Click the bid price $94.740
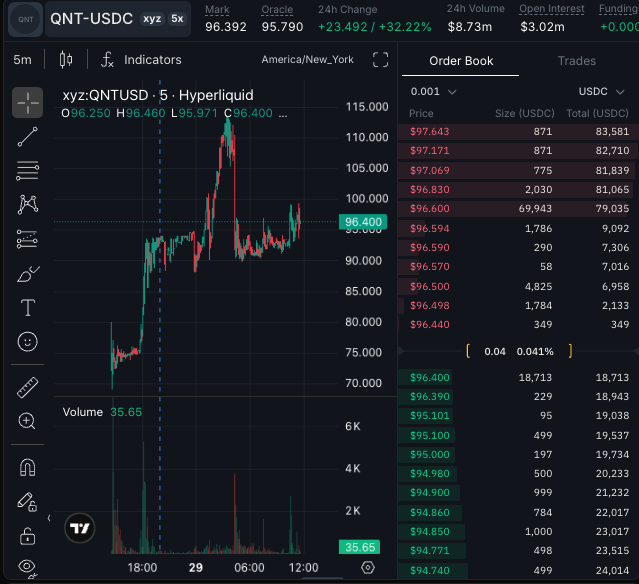 coord(430,570)
